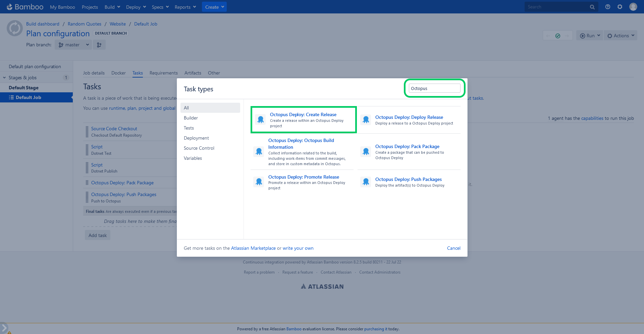The width and height of the screenshot is (644, 334).
Task: Choose Octopus Deploy: Push Packages task type
Action: (409, 179)
